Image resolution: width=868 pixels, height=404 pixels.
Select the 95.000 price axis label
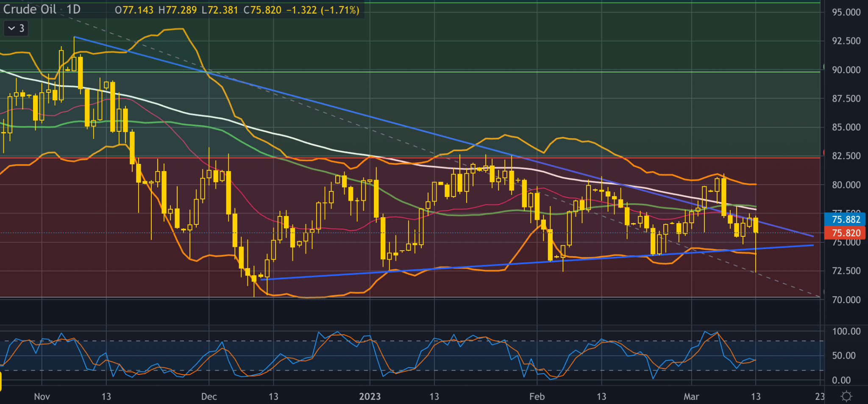tap(846, 12)
